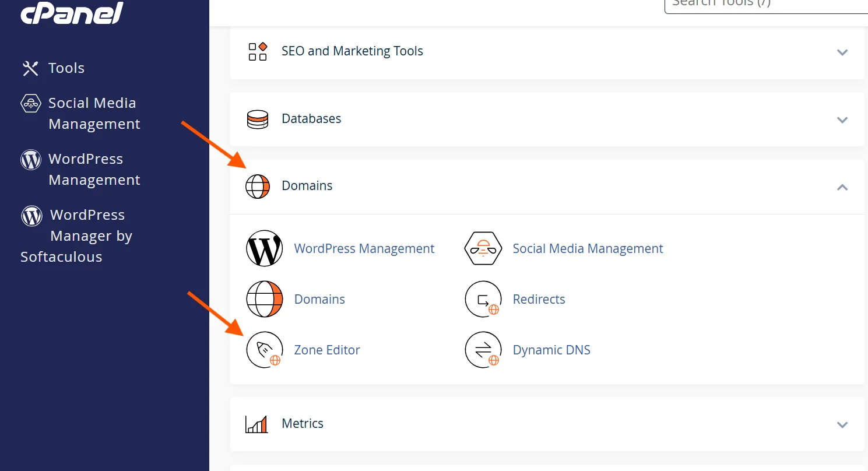Screen dimensions: 868x471
Task: Select the Dynamic DNS icon
Action: 483,350
